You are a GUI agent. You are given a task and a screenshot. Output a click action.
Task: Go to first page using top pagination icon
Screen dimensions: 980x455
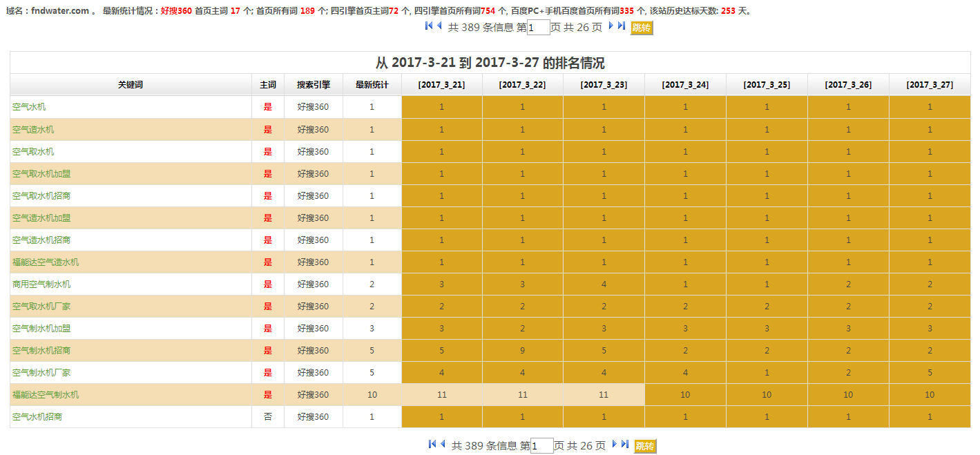click(429, 26)
